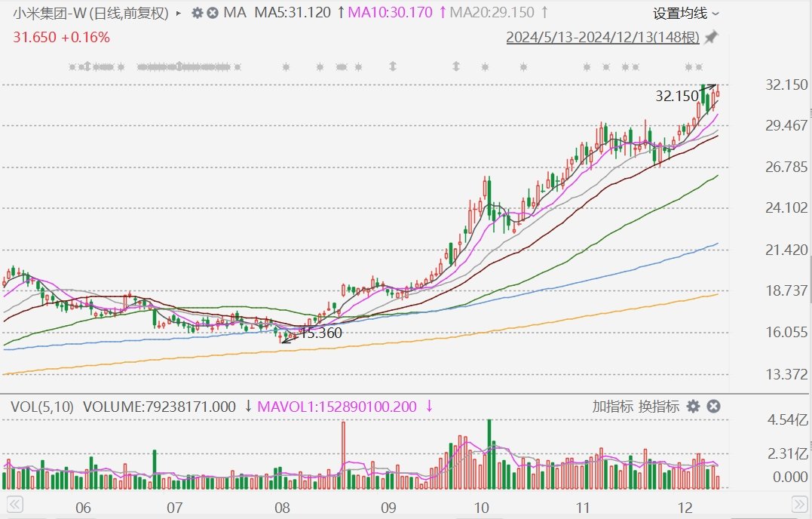Click the up-down arrow event marker near October
Viewport: 812px width, 519px height.
[455, 66]
